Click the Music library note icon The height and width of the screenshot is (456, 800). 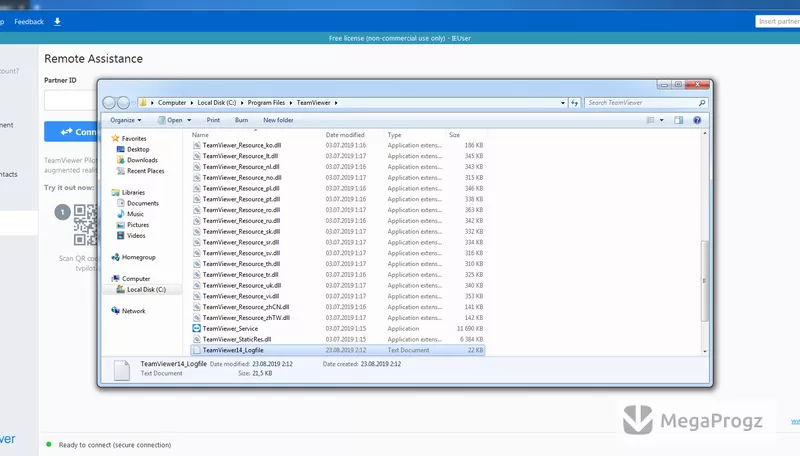coord(121,214)
